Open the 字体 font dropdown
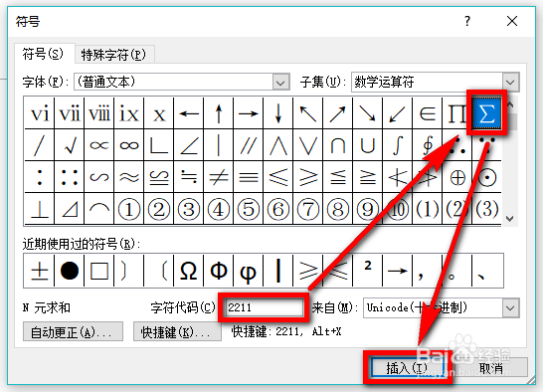 click(280, 83)
